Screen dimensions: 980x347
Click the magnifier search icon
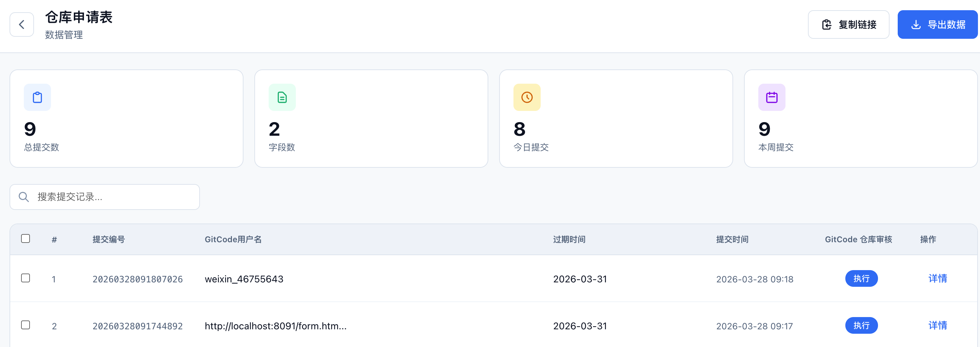(24, 197)
